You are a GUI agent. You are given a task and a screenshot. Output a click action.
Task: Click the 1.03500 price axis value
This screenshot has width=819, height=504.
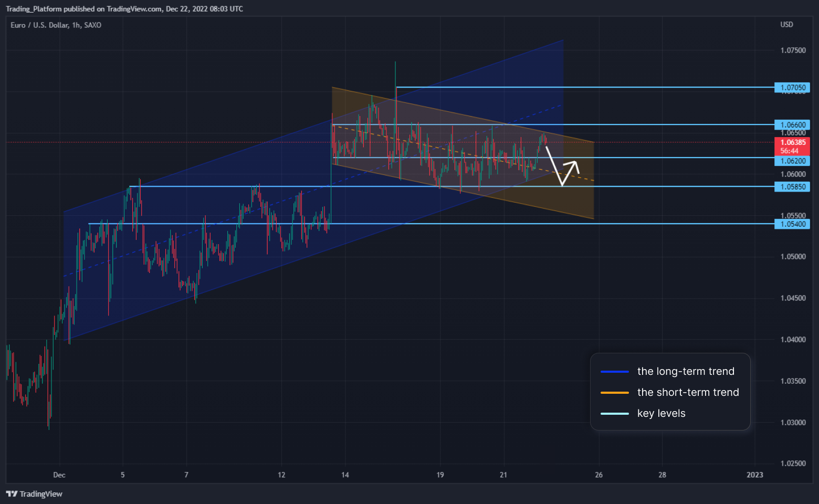coord(793,381)
